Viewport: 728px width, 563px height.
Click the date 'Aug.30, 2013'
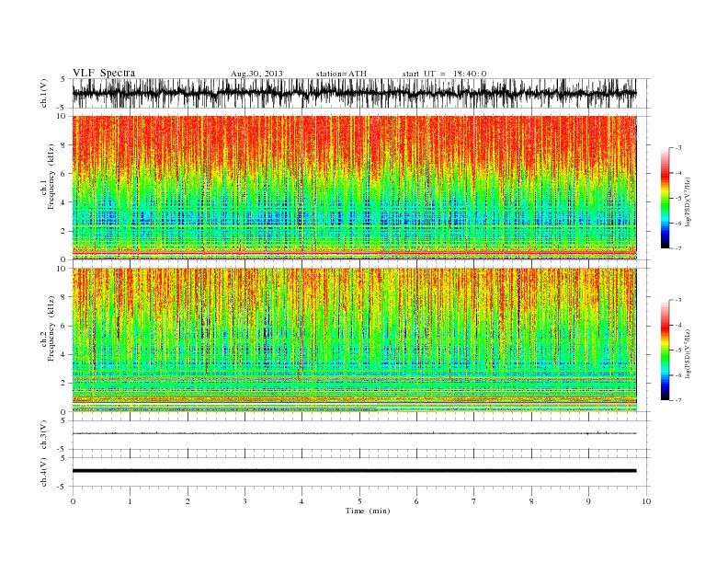(x=256, y=74)
